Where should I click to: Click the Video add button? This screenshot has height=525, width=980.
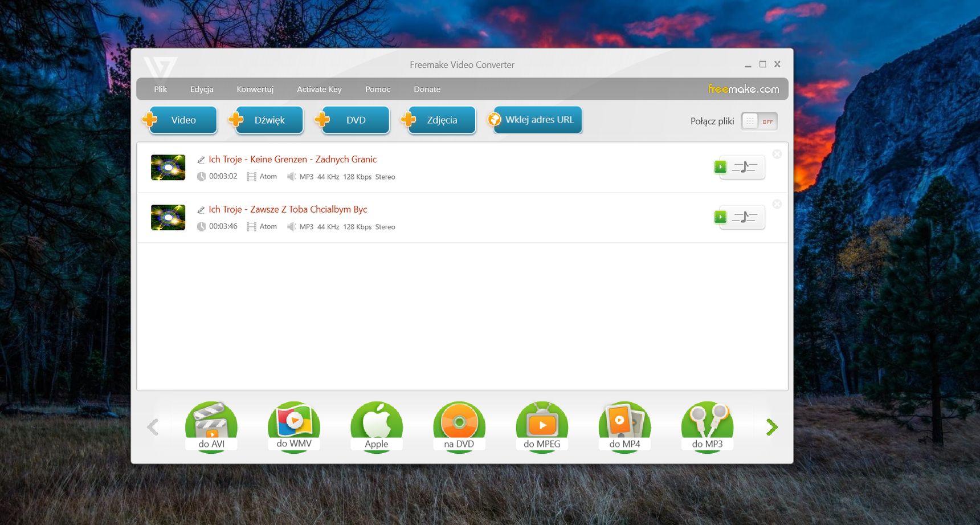tap(179, 120)
